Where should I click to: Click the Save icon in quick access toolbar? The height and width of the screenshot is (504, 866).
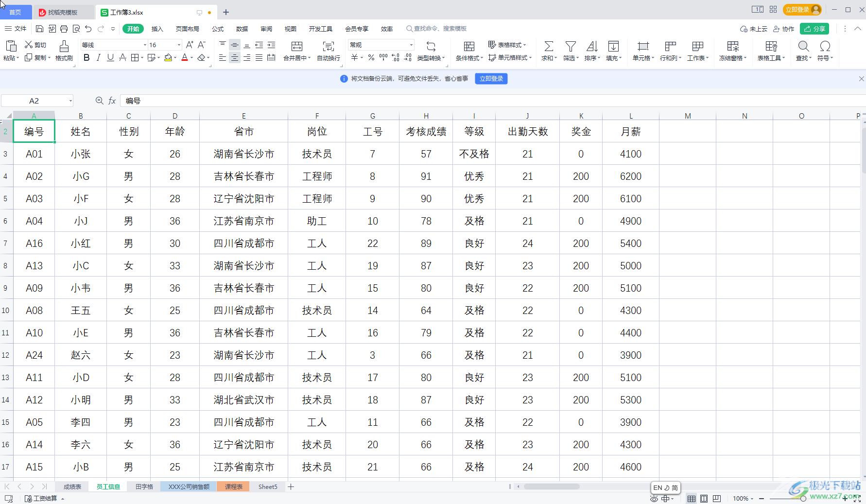pyautogui.click(x=40, y=29)
